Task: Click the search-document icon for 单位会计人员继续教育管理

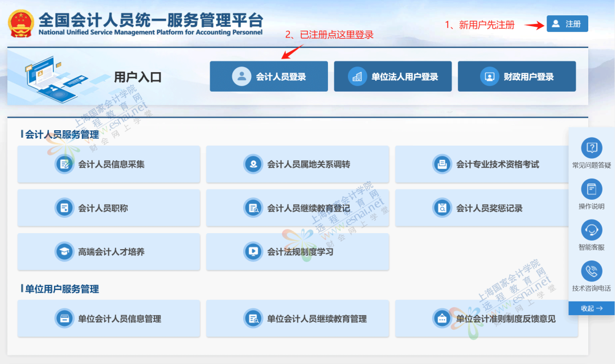Action: point(253,318)
